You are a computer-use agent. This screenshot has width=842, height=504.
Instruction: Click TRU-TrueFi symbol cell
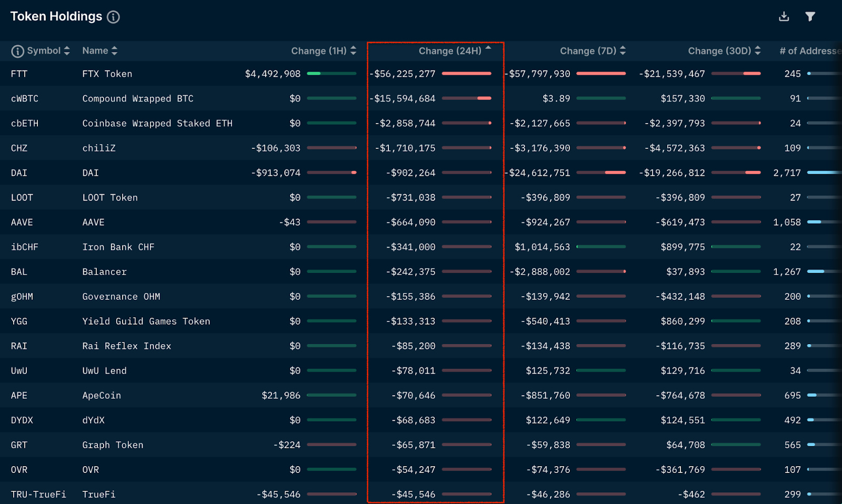click(x=38, y=494)
